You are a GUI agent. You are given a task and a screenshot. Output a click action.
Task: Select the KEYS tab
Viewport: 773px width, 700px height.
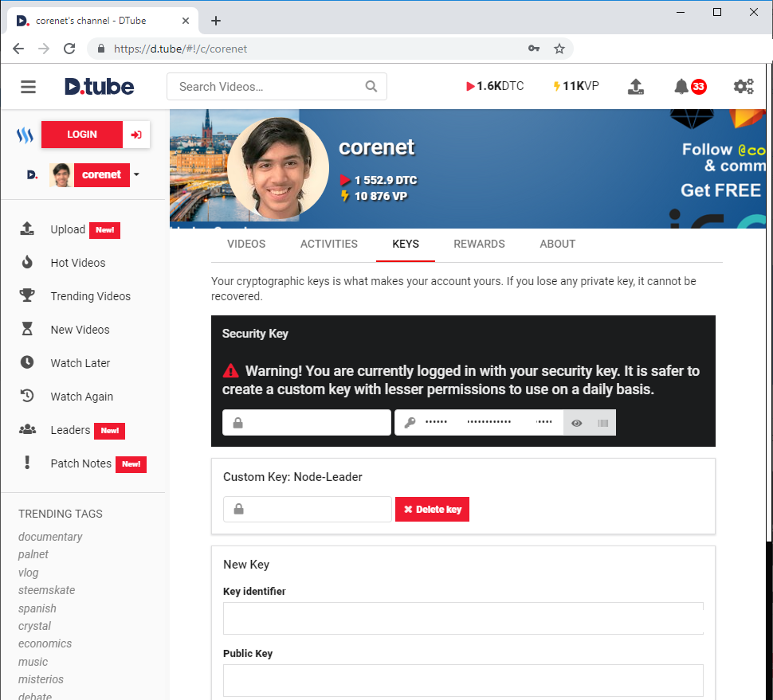406,244
